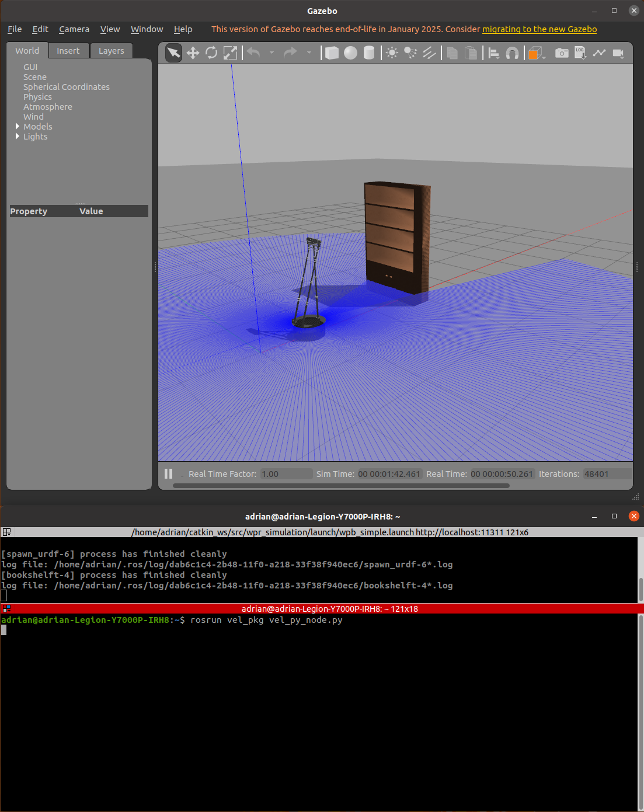The image size is (644, 812).
Task: Switch to the Layers tab
Action: [111, 51]
